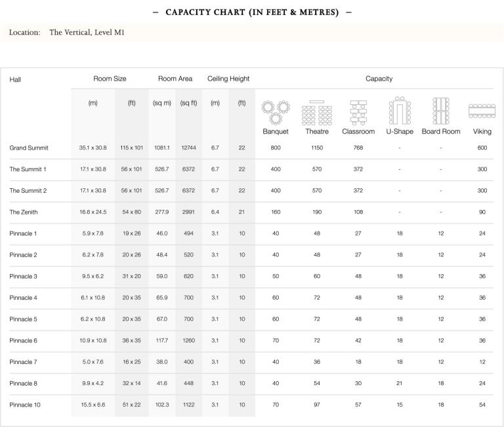Select the Viking long table icon

pos(482,111)
